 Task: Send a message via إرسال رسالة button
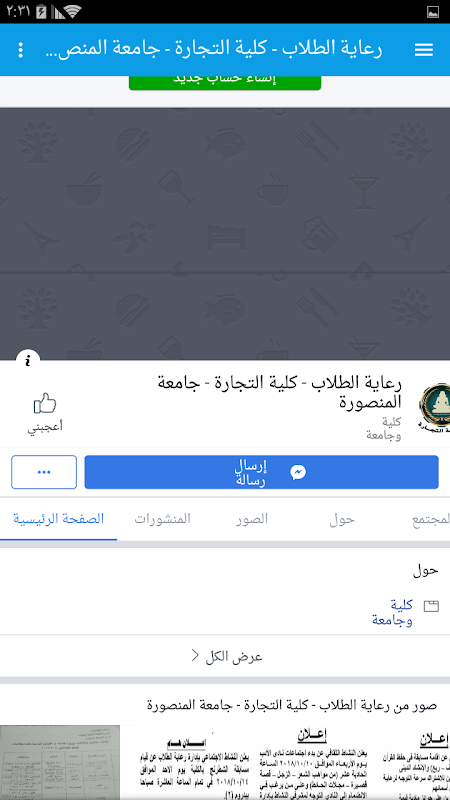pos(261,472)
